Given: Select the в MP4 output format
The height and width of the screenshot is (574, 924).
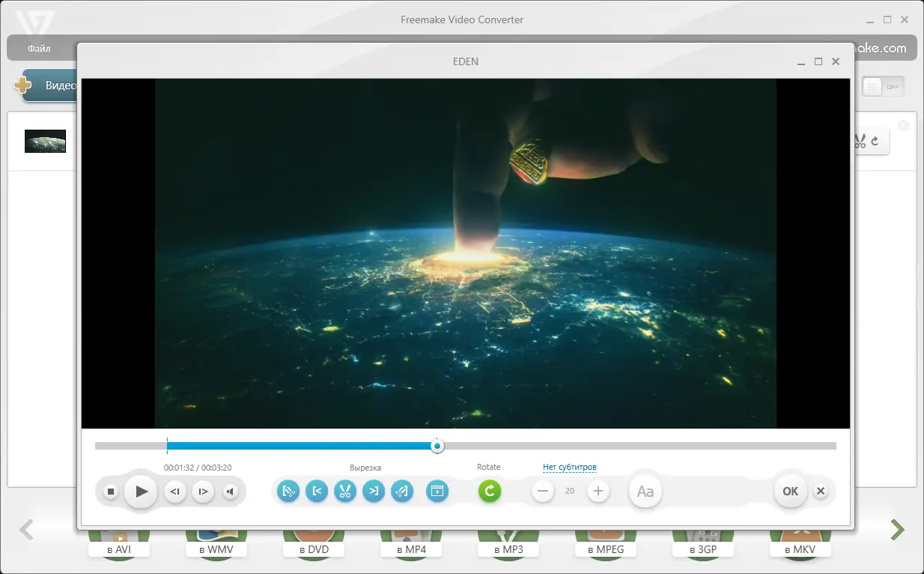Looking at the screenshot, I should (x=410, y=549).
